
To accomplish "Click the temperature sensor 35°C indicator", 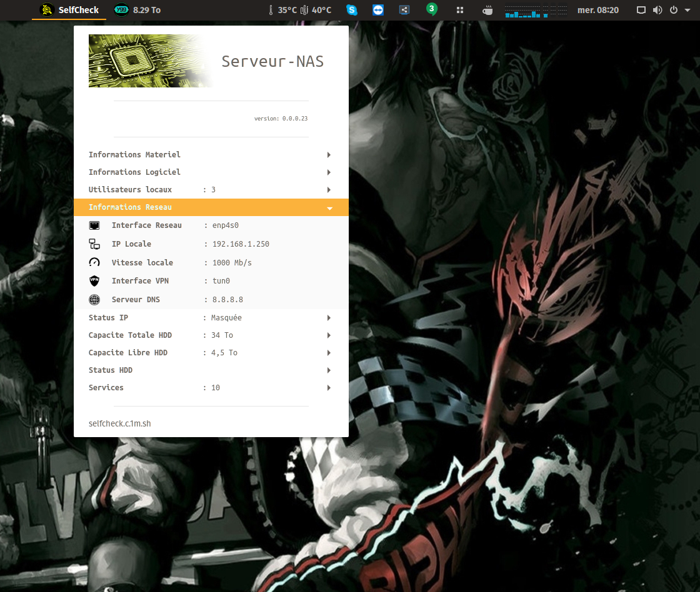I will pos(282,10).
